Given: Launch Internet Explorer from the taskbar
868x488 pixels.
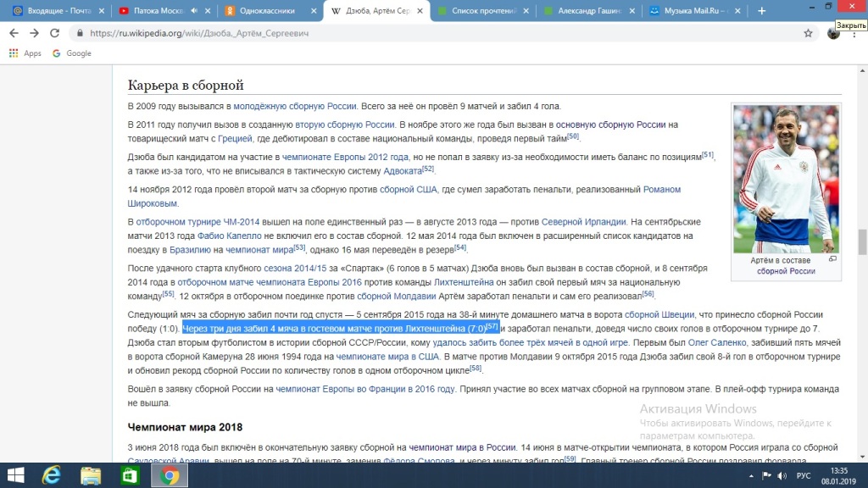Looking at the screenshot, I should point(52,475).
